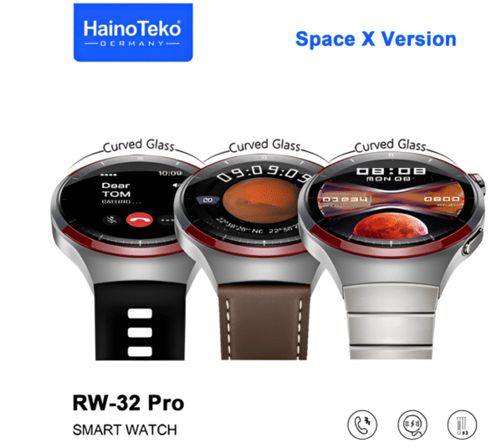Tap Dear TOM caller name
The image size is (502, 448).
point(116,190)
